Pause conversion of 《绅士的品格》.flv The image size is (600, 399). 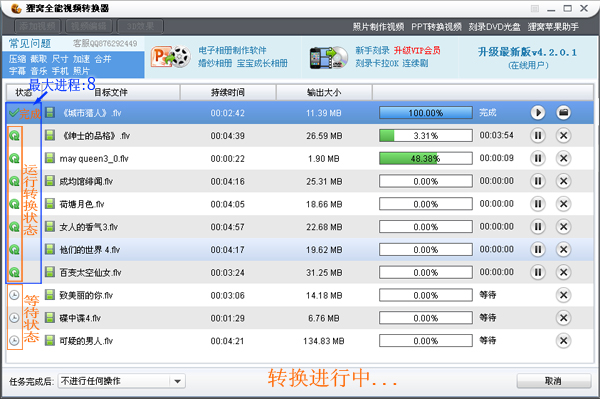click(x=538, y=135)
